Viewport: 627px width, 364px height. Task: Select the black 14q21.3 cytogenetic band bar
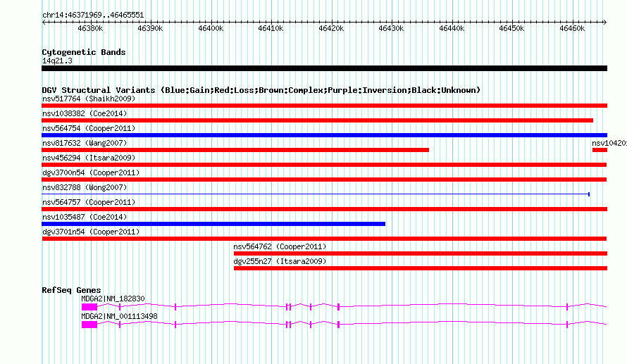coord(324,68)
